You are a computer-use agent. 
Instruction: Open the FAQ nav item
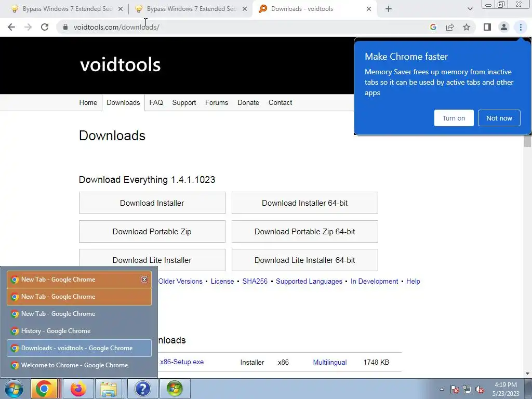point(156,102)
